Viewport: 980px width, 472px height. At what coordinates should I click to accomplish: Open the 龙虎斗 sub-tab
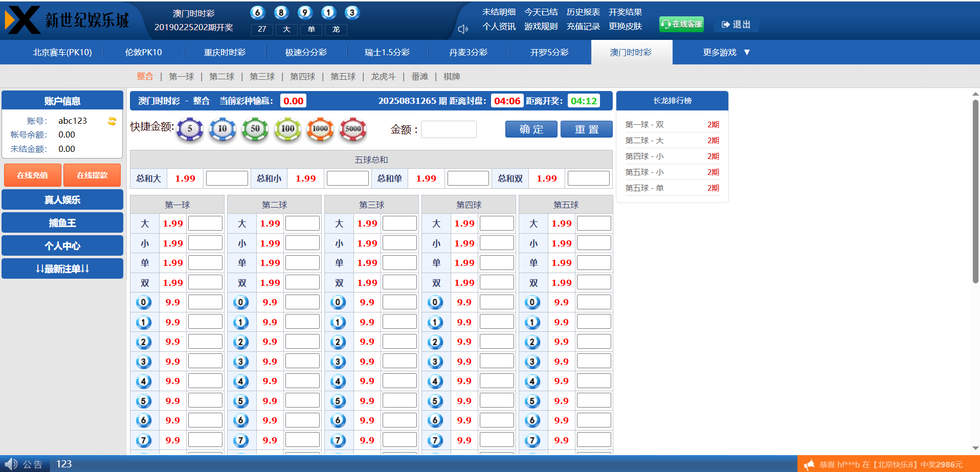pyautogui.click(x=383, y=77)
